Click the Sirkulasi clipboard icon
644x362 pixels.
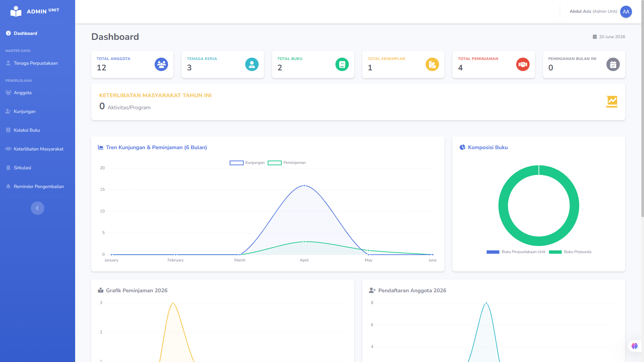(8, 168)
